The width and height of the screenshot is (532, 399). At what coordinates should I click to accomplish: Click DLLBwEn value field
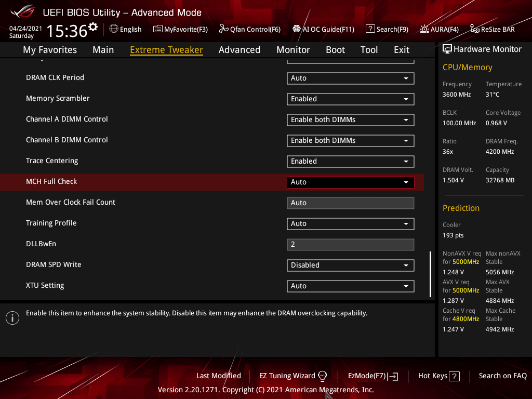pyautogui.click(x=351, y=245)
